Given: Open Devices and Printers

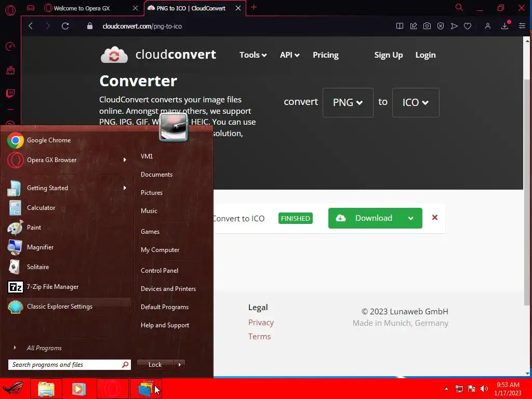Looking at the screenshot, I should tap(168, 289).
